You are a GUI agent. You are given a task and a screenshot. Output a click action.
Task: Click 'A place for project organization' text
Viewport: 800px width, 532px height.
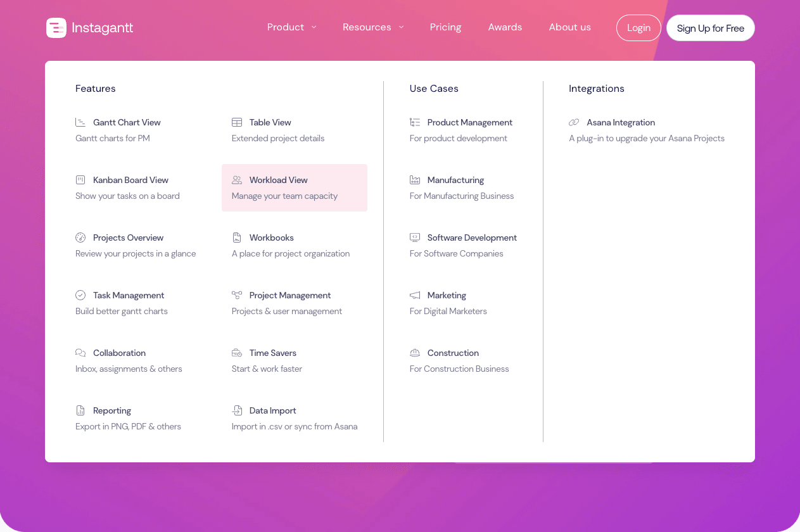(x=291, y=253)
